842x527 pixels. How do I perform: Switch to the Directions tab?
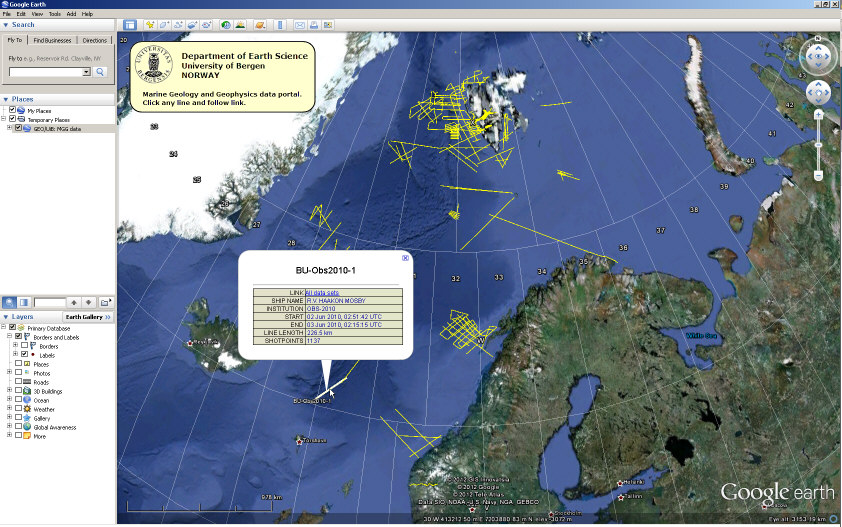point(95,40)
